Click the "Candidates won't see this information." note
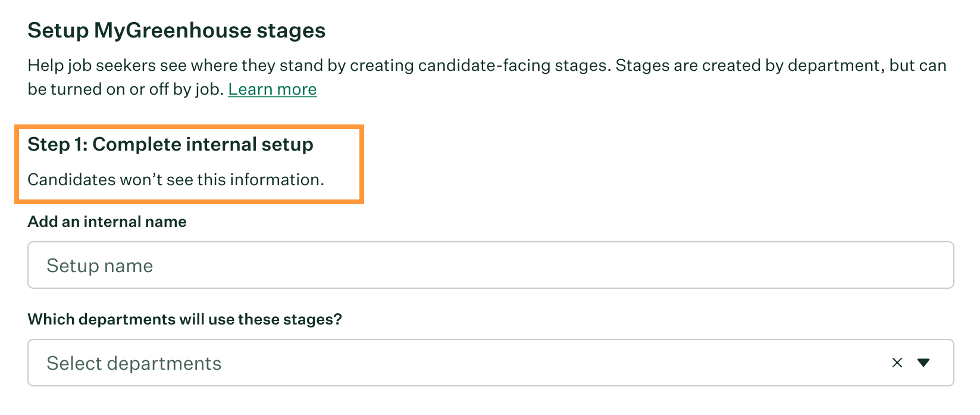Image resolution: width=980 pixels, height=415 pixels. coord(176,179)
